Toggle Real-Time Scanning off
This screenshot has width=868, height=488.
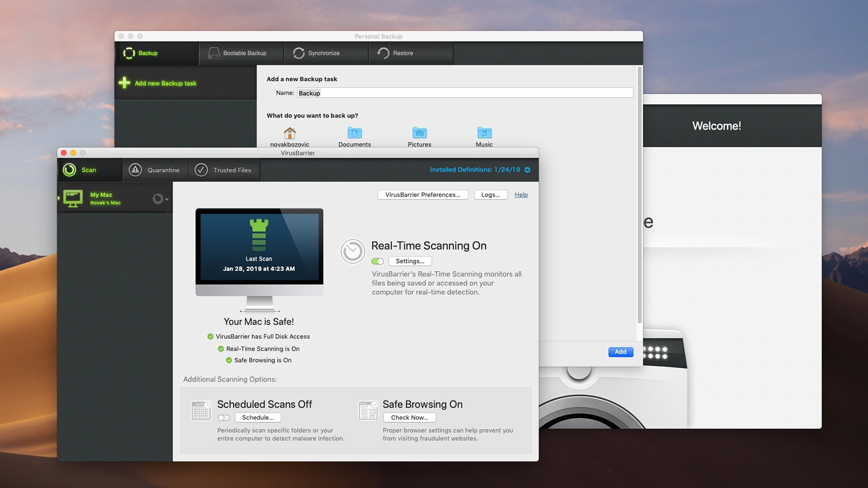(x=378, y=261)
